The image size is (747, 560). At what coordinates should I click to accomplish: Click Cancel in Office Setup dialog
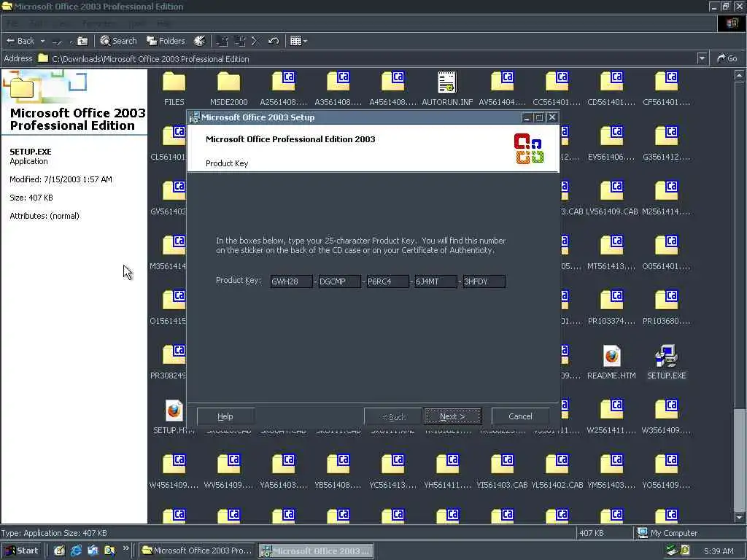520,416
